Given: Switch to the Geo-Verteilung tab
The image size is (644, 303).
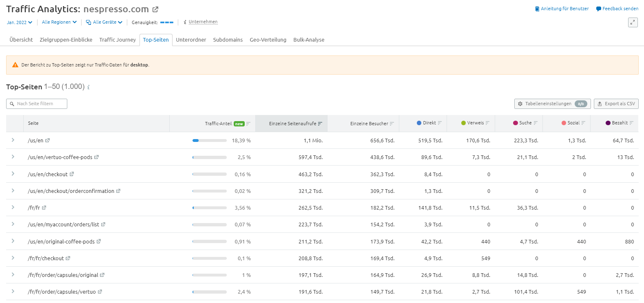Looking at the screenshot, I should coord(268,40).
